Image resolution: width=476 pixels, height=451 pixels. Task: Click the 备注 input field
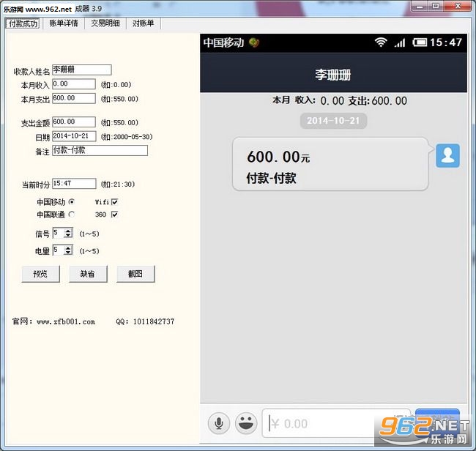click(x=100, y=151)
